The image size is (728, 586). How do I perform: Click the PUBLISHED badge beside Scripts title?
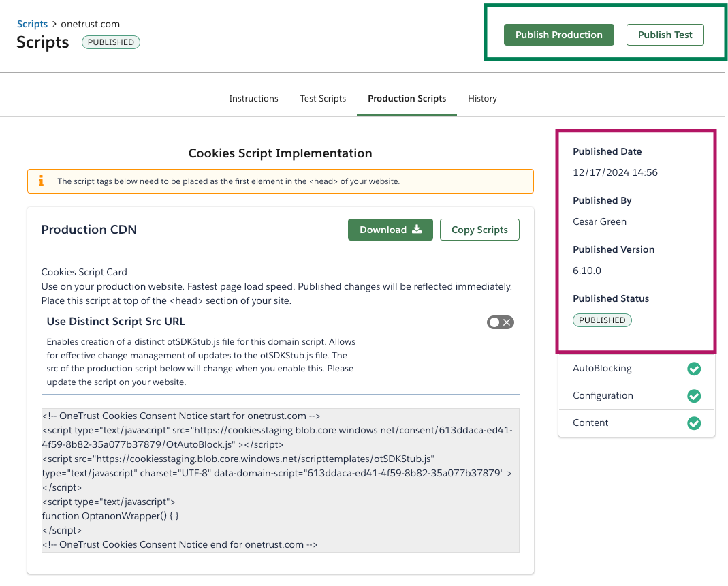[111, 42]
